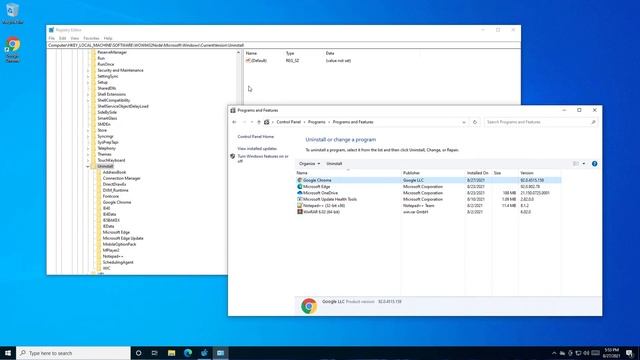
Task: Select the Microsoft Edge Update registry key
Action: (123, 238)
